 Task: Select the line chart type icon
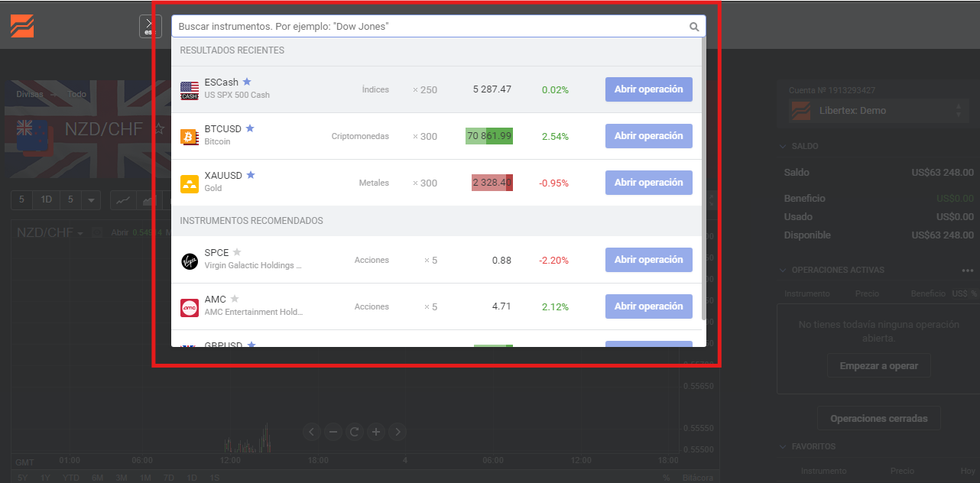(x=122, y=200)
